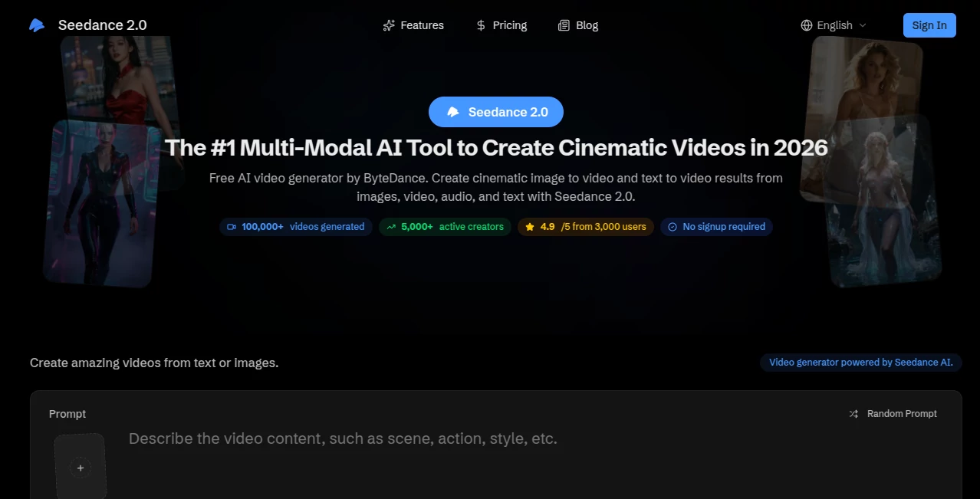980x499 pixels.
Task: Click the Seedance 2.0 badge above the headline
Action: (x=495, y=111)
